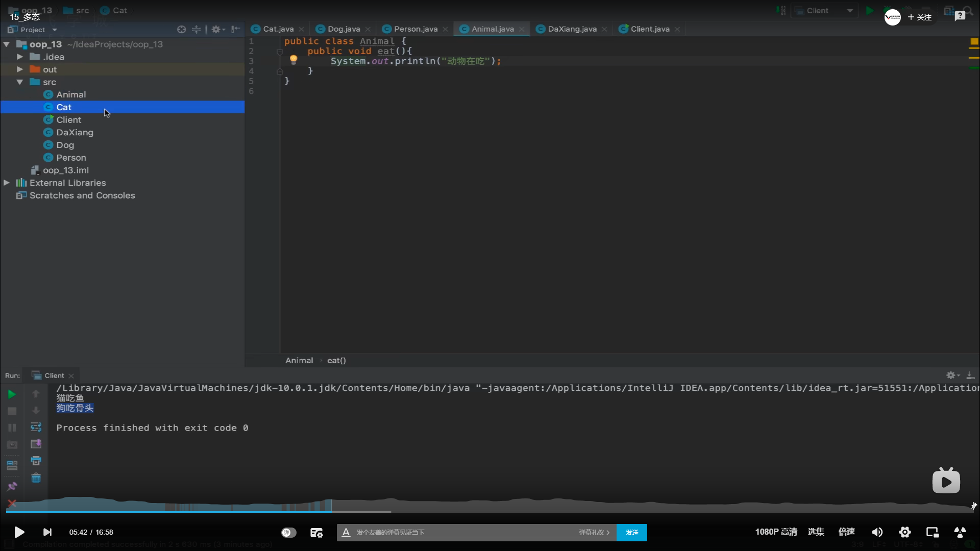Click soft-wrap icon in Run console
The height and width of the screenshot is (551, 980).
pos(36,427)
